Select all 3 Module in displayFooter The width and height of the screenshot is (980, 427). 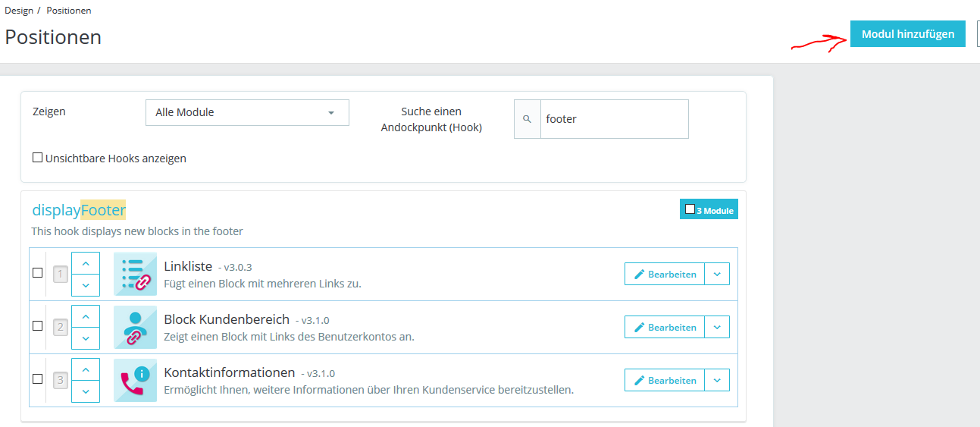click(x=690, y=209)
